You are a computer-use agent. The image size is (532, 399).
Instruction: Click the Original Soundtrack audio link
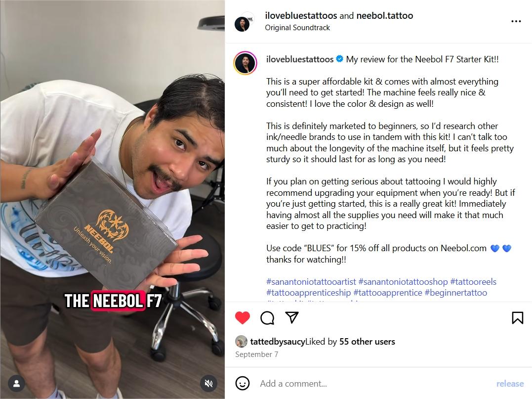pyautogui.click(x=297, y=28)
